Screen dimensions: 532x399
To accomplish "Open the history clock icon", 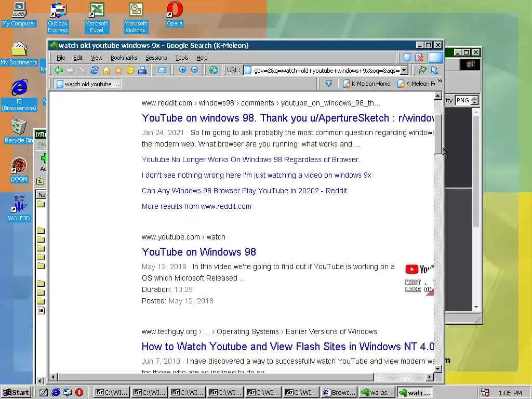I will [x=130, y=70].
